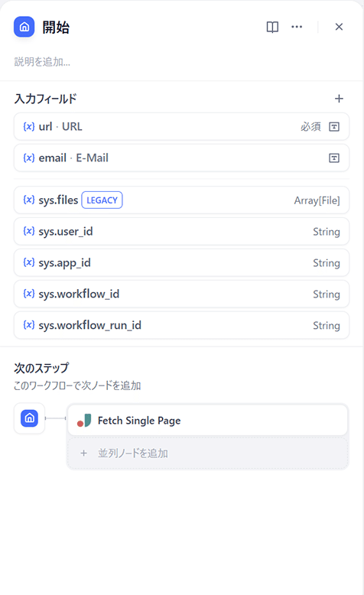
Task: Add a parallel node
Action: (x=208, y=453)
